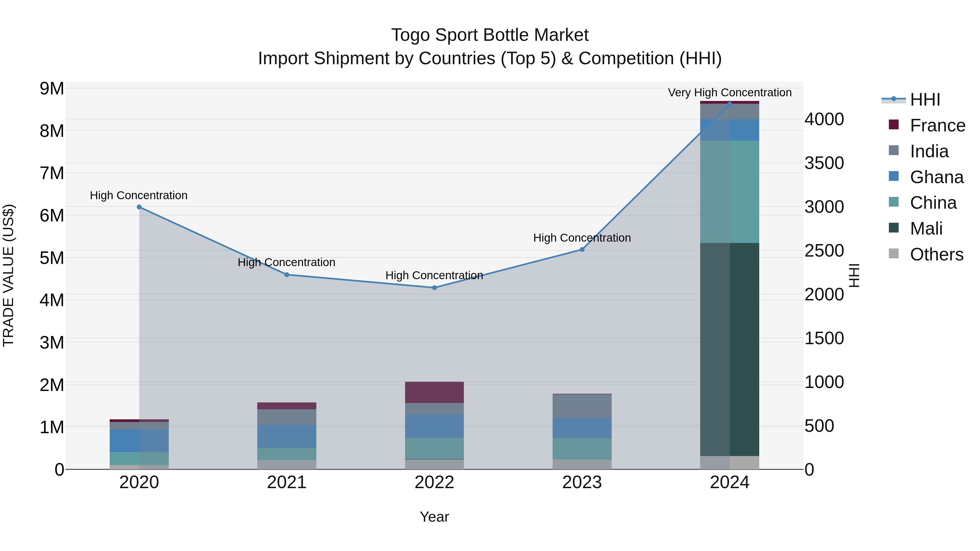Screen dimensions: 980x551
Task: Click the 4000 HHI axis tick label
Action: click(x=824, y=119)
